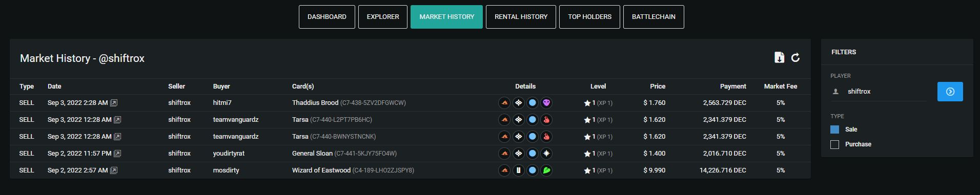Click the player avatar icon in filters
Screen dimensions: 980x195
835,92
